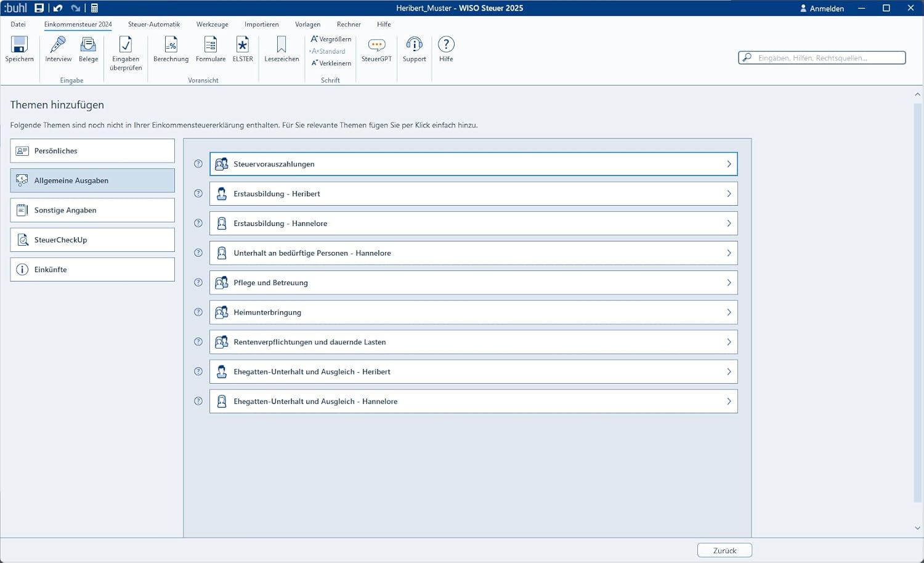Expand Rentenverpflichtungen und dauernde Lasten chevron
This screenshot has width=924, height=563.
click(x=729, y=341)
